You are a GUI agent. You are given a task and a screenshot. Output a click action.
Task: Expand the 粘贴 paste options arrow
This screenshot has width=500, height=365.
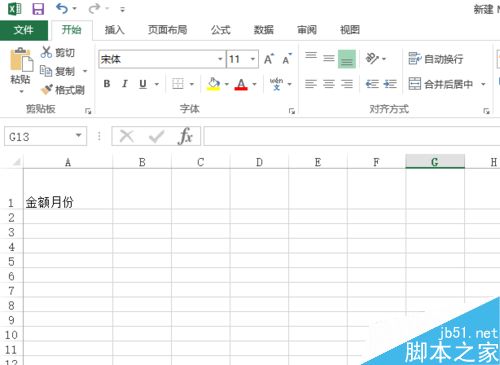[21, 91]
